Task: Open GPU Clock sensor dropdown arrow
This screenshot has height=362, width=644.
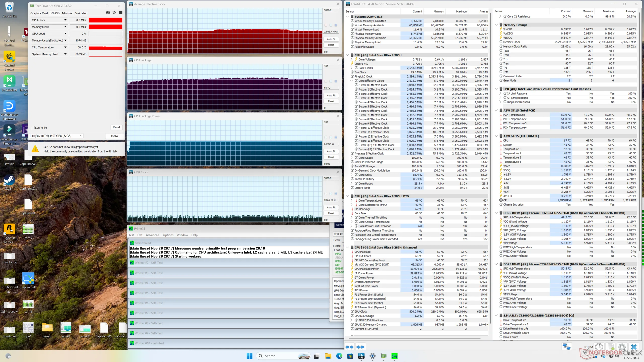Action: [65, 20]
